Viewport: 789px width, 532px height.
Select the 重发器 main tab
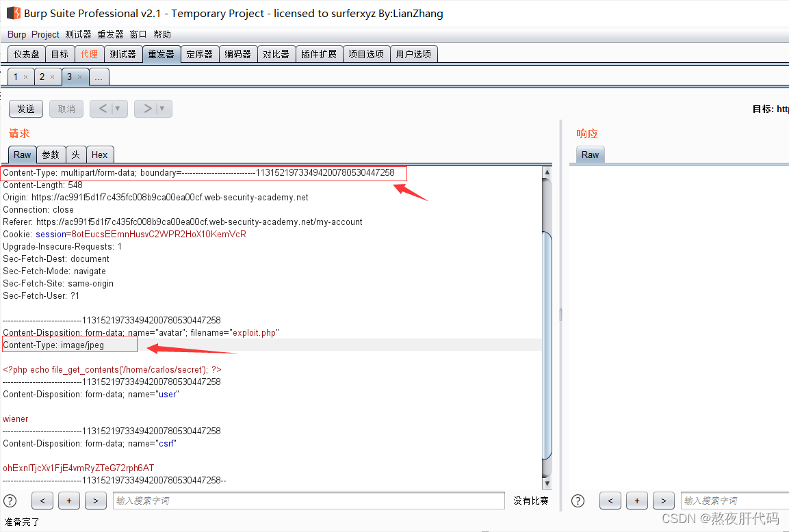[161, 54]
